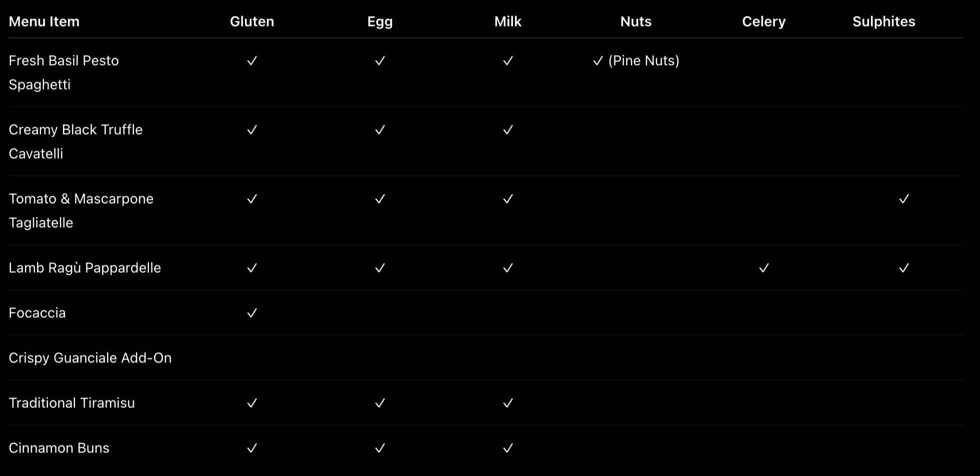
Task: Click the Sulphites checkmark for Lamb Ragù Pappardelle
Action: coord(904,268)
